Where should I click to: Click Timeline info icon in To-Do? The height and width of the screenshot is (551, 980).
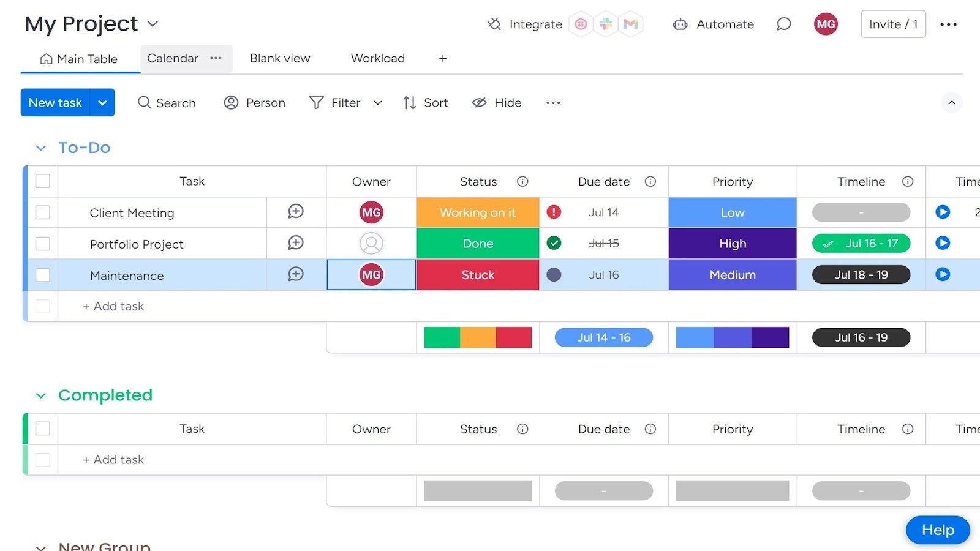pyautogui.click(x=908, y=181)
